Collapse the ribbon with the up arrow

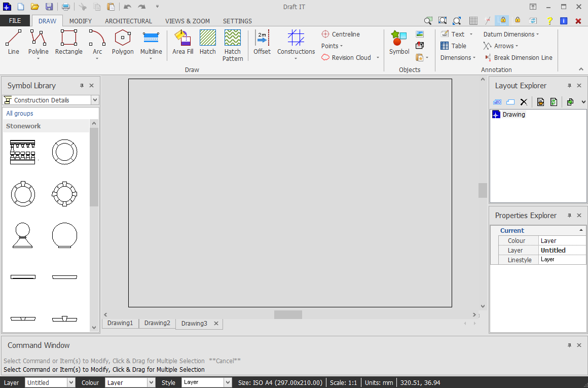tap(581, 69)
